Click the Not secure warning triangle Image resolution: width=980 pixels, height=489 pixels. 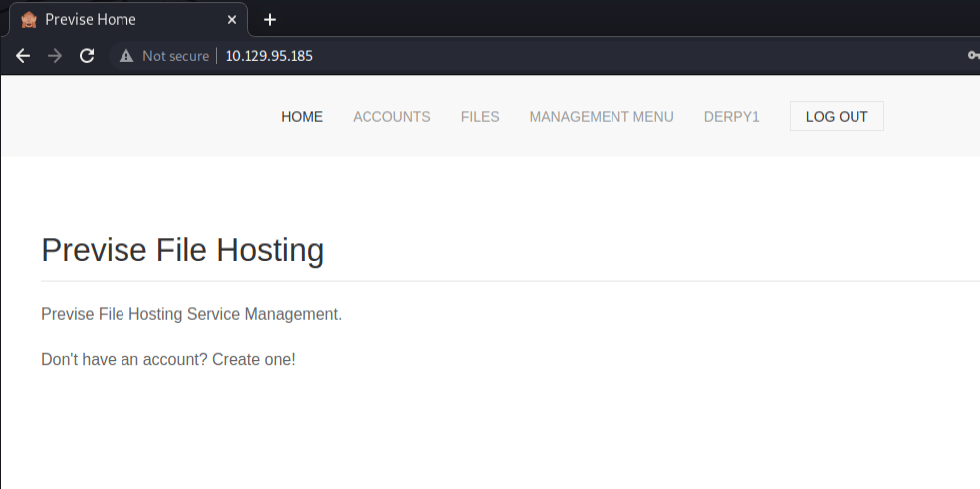pos(126,56)
